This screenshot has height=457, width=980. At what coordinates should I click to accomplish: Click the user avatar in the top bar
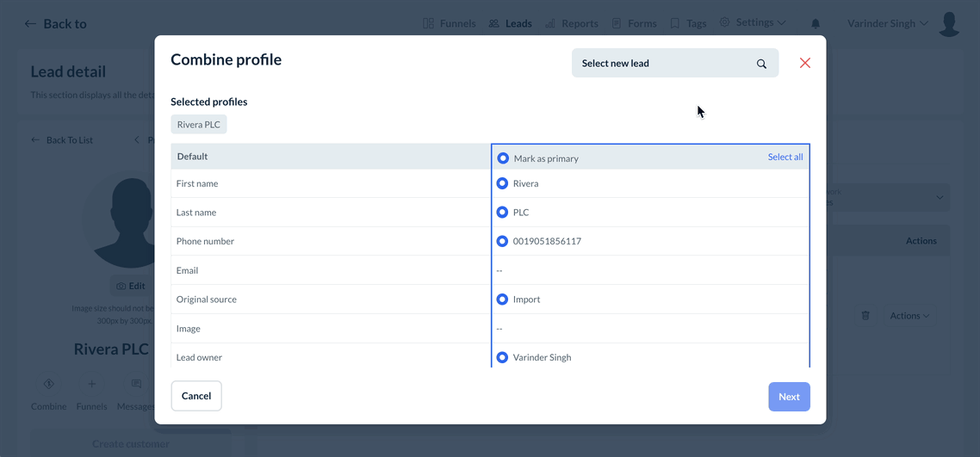point(949,24)
